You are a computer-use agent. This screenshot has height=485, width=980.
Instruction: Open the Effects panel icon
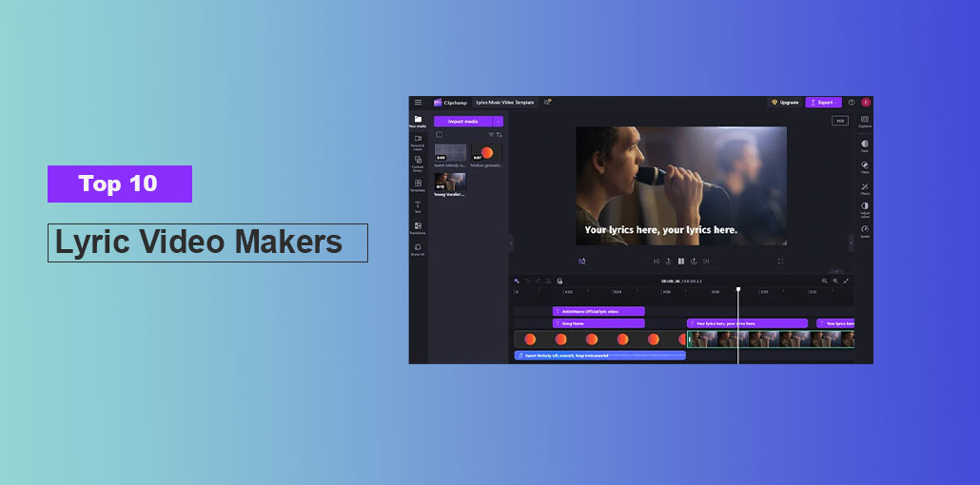pos(865,188)
